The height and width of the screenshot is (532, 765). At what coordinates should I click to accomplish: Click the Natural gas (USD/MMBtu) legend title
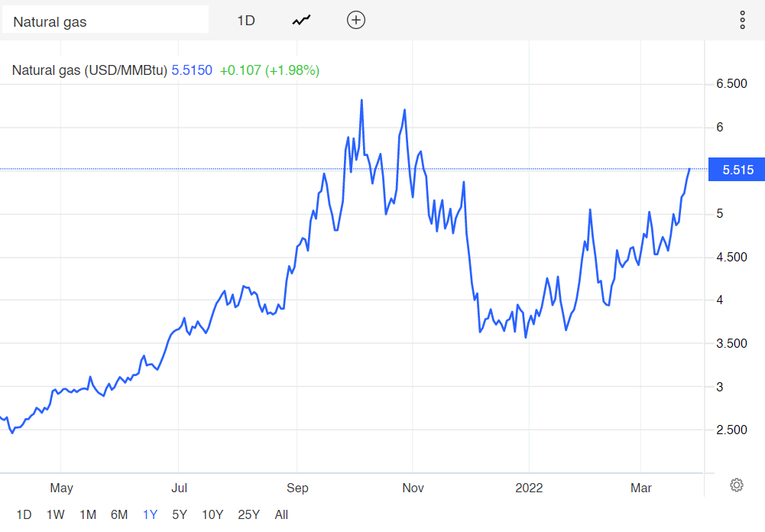pos(89,70)
